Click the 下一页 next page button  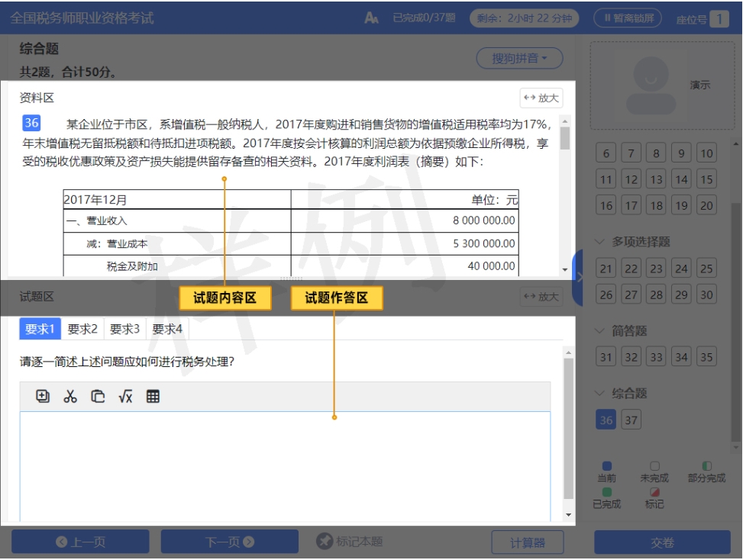(x=229, y=542)
